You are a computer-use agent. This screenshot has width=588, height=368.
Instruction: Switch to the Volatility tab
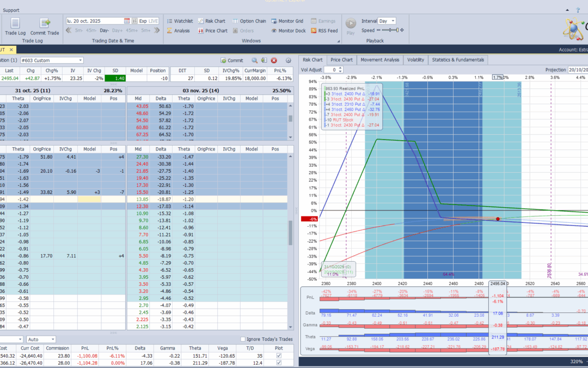[x=415, y=60]
